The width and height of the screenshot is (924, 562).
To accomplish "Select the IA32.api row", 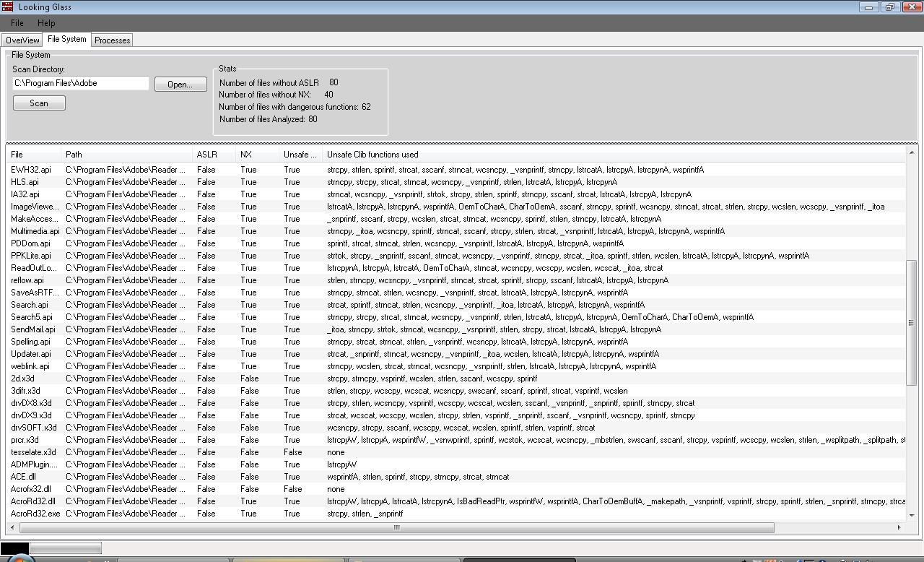I will [456, 194].
